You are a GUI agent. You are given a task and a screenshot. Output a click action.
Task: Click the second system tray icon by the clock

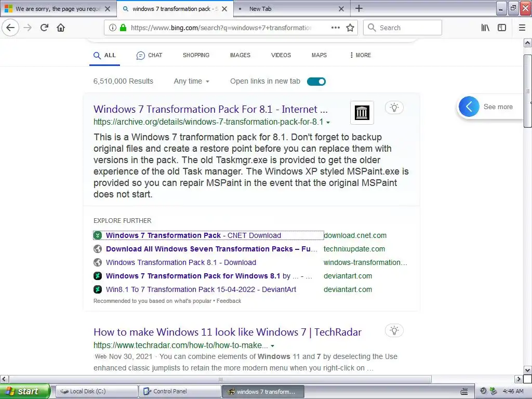point(494,391)
